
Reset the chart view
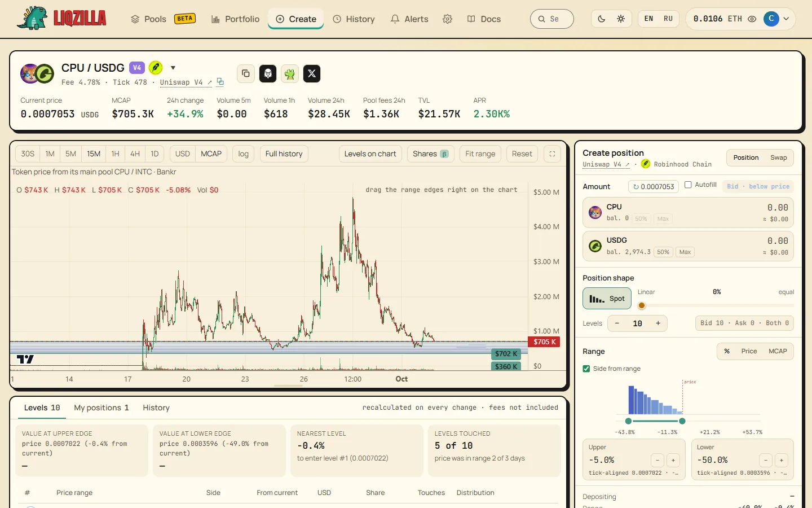[x=522, y=154]
